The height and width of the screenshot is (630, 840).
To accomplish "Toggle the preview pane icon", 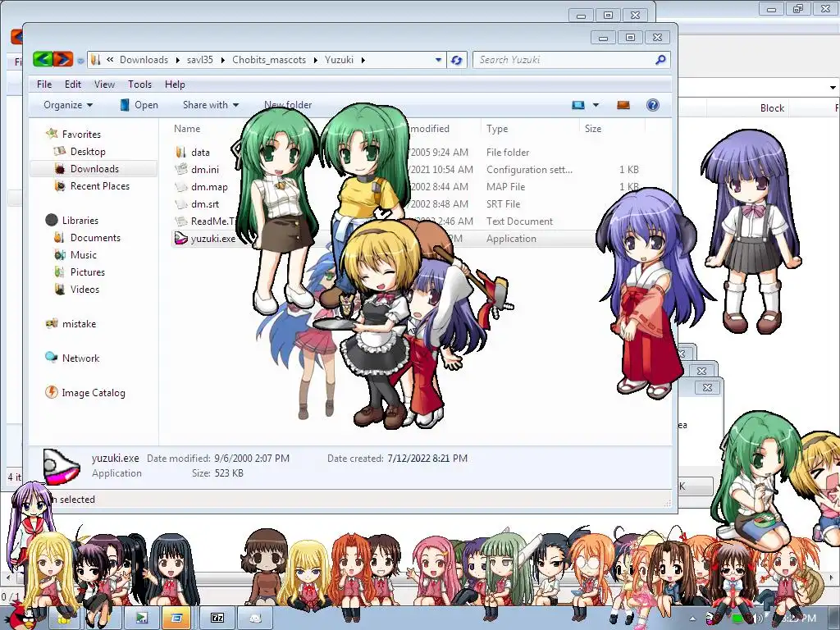I will [x=623, y=105].
